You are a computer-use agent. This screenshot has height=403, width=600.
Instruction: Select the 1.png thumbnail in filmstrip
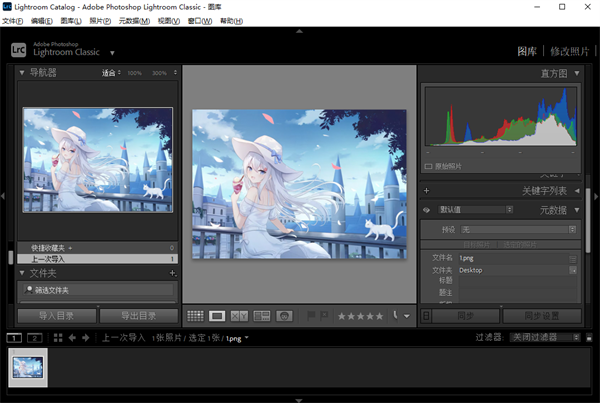point(28,368)
